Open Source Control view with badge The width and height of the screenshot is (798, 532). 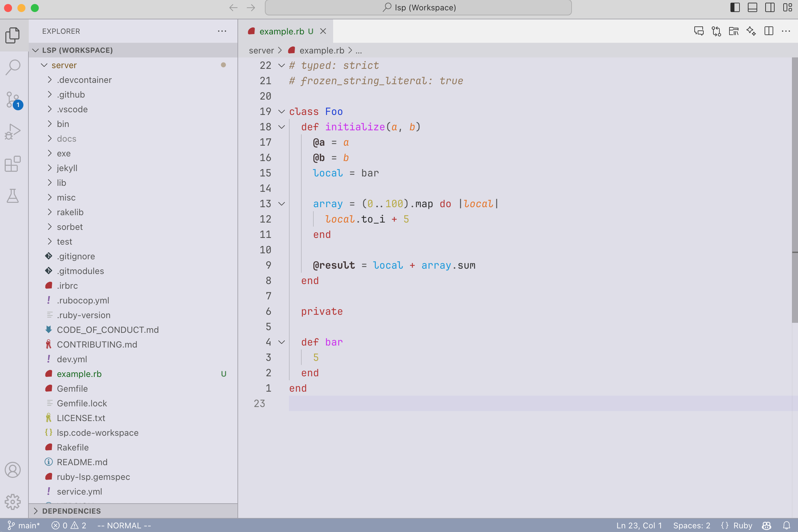pyautogui.click(x=14, y=100)
